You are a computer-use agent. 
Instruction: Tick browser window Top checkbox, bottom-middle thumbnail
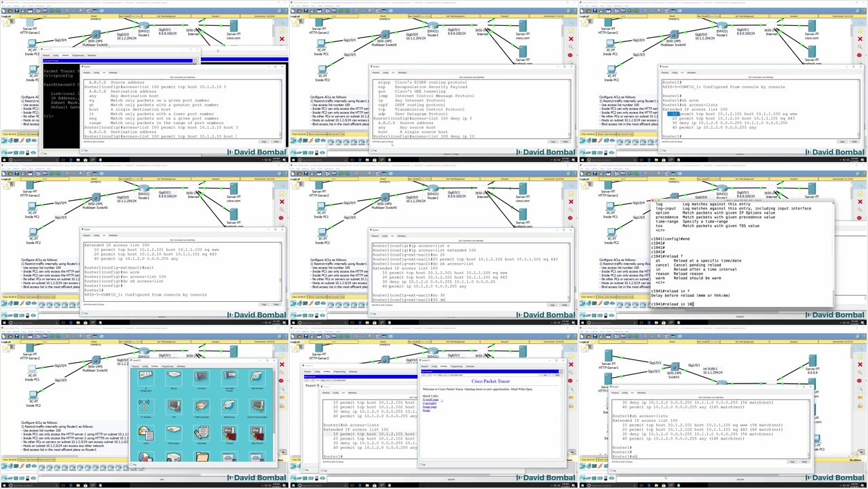pos(420,465)
